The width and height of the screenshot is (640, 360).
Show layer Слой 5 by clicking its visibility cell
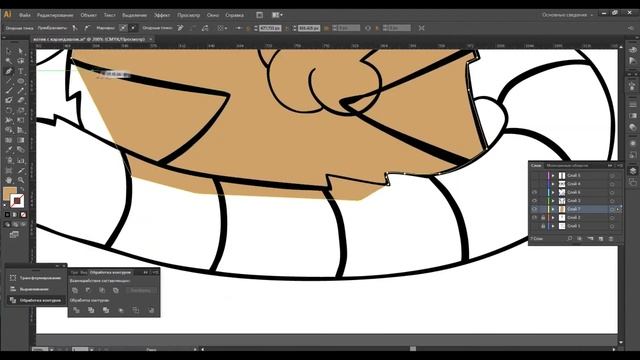point(535,176)
